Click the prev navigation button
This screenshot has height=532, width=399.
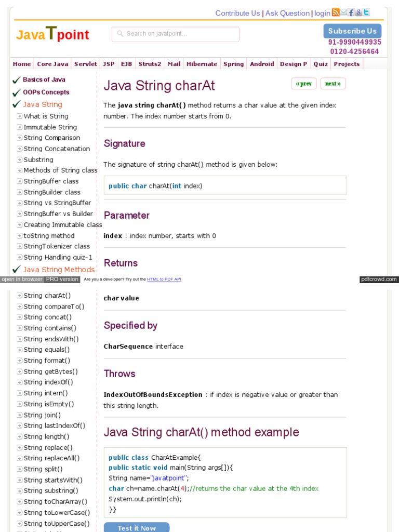pos(303,84)
